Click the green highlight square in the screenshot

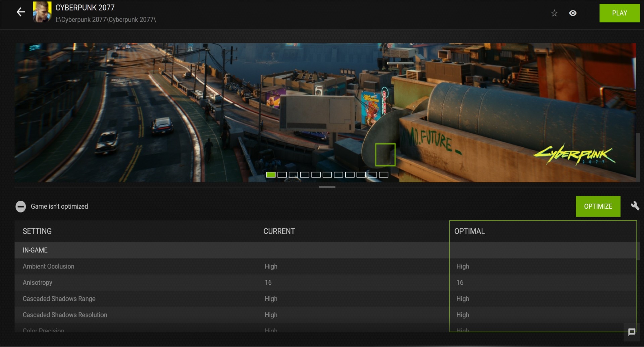[385, 155]
